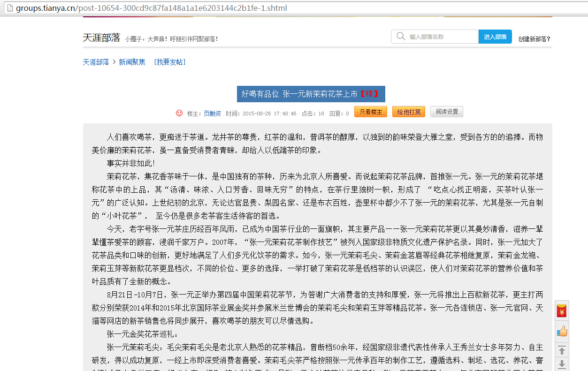Click slogan 小圈子，大声音！呼朋引伴网聚部落！
This screenshot has height=371, width=588.
click(171, 39)
